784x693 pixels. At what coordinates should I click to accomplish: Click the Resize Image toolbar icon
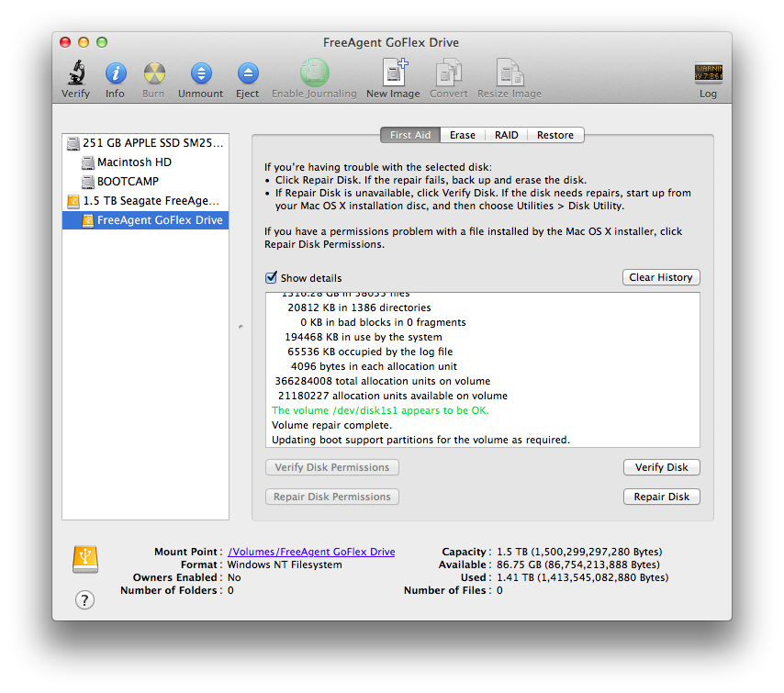point(510,73)
